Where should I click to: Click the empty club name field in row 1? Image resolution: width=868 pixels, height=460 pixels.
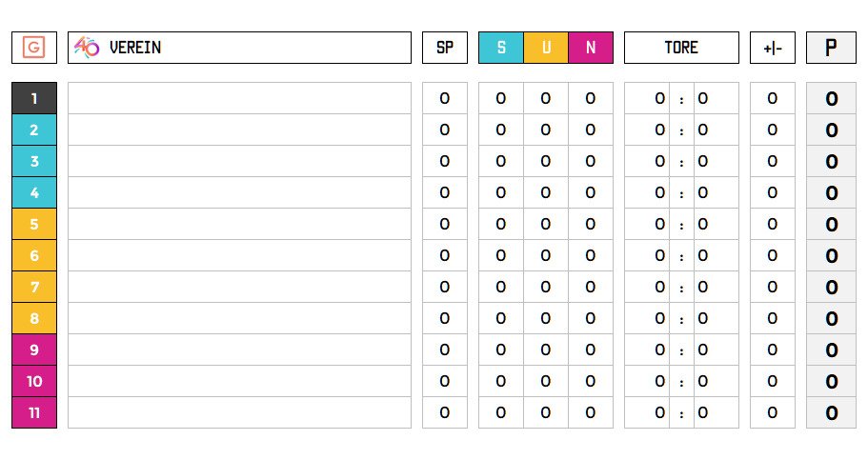coord(239,98)
